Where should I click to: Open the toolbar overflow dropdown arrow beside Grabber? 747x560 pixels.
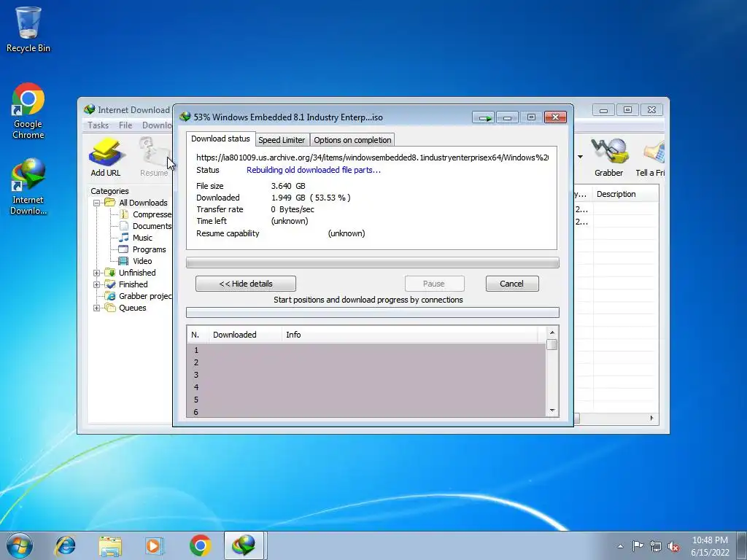580,157
